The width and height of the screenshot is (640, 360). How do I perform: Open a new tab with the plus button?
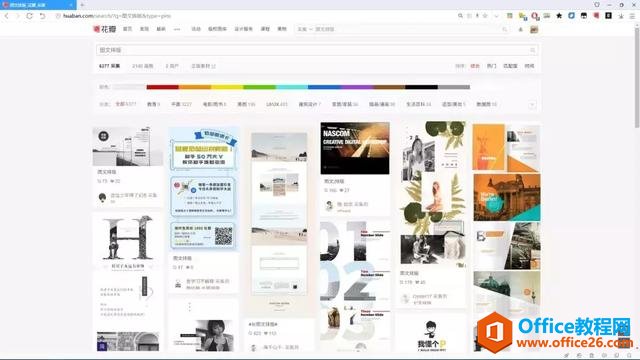click(82, 5)
